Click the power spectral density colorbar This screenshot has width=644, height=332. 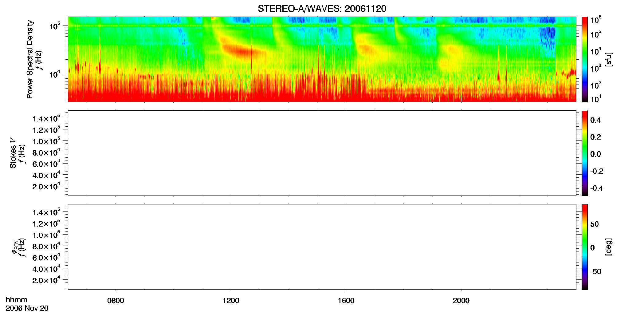585,59
